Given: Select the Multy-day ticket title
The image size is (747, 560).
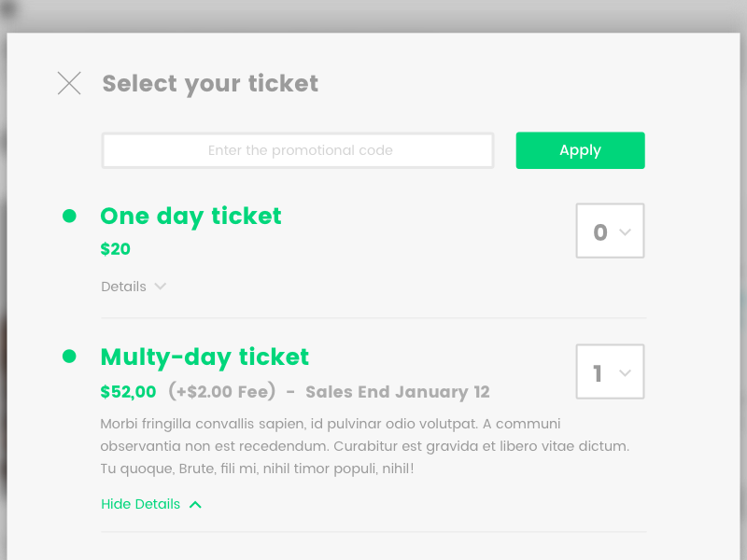Looking at the screenshot, I should pyautogui.click(x=204, y=357).
